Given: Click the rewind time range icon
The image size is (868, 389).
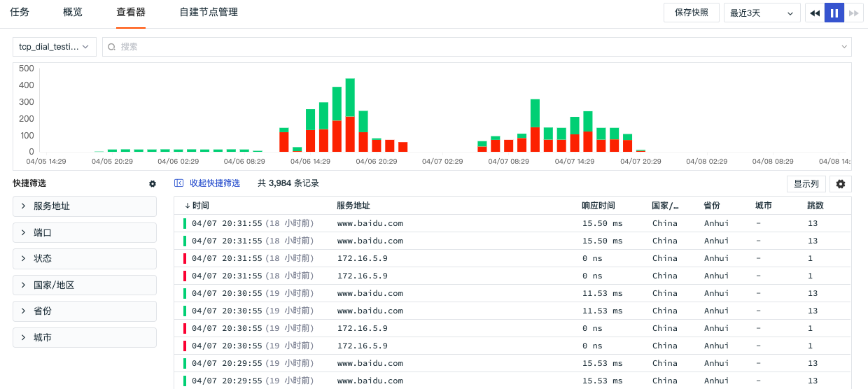Looking at the screenshot, I should (815, 13).
